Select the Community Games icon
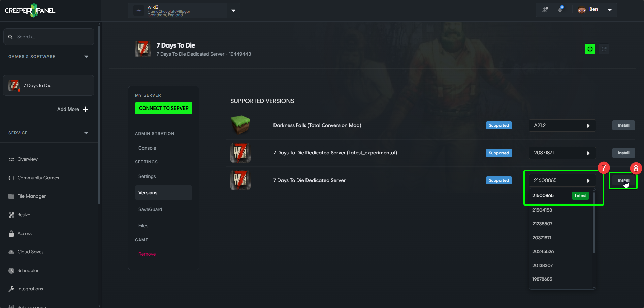The width and height of the screenshot is (644, 308). pyautogui.click(x=11, y=178)
